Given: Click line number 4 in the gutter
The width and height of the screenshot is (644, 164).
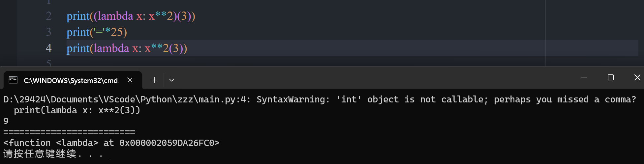Looking at the screenshot, I should tap(49, 48).
